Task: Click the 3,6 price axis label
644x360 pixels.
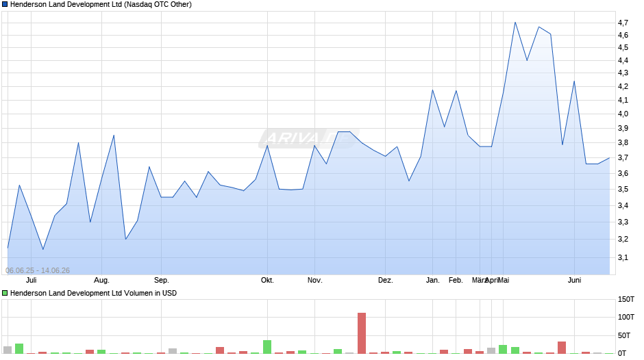Action: click(x=623, y=173)
